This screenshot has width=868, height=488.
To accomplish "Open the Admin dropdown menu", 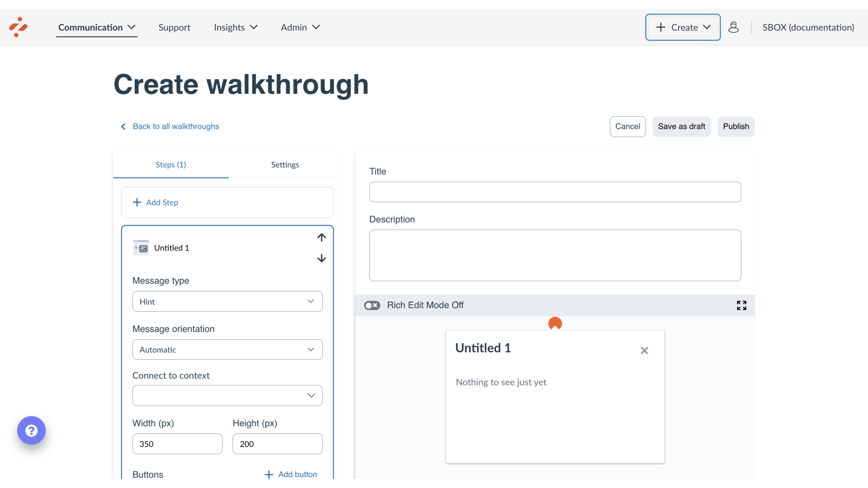I will (x=300, y=27).
